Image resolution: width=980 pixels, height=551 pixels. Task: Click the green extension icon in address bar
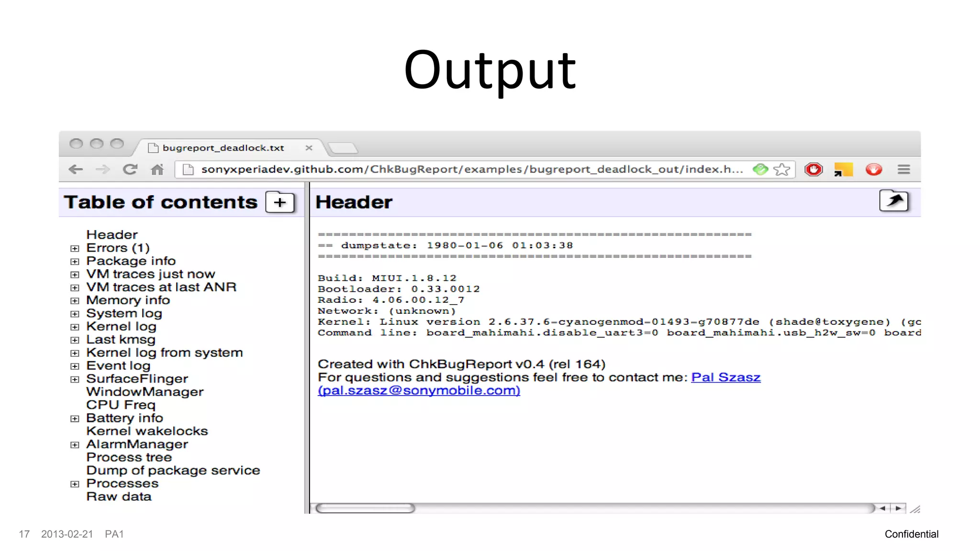(x=760, y=169)
